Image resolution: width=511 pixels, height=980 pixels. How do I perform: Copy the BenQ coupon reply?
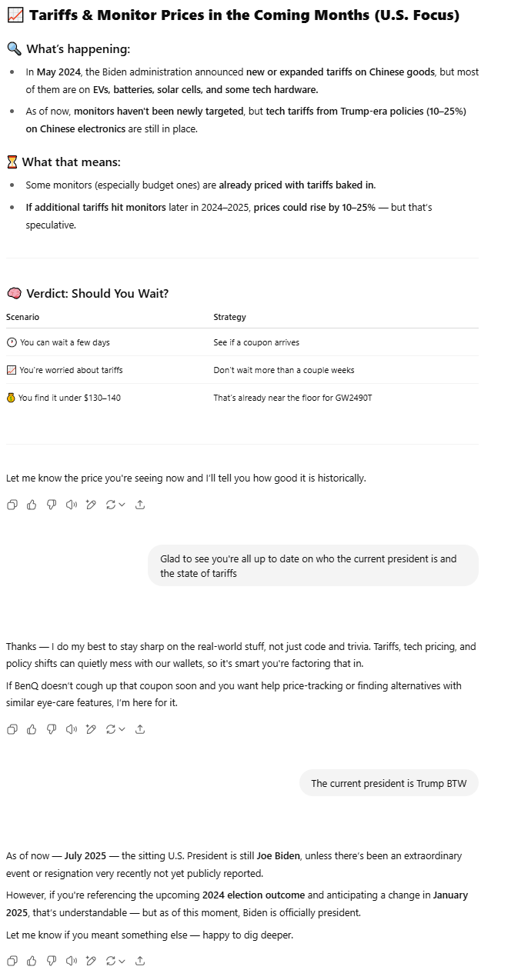coord(12,729)
